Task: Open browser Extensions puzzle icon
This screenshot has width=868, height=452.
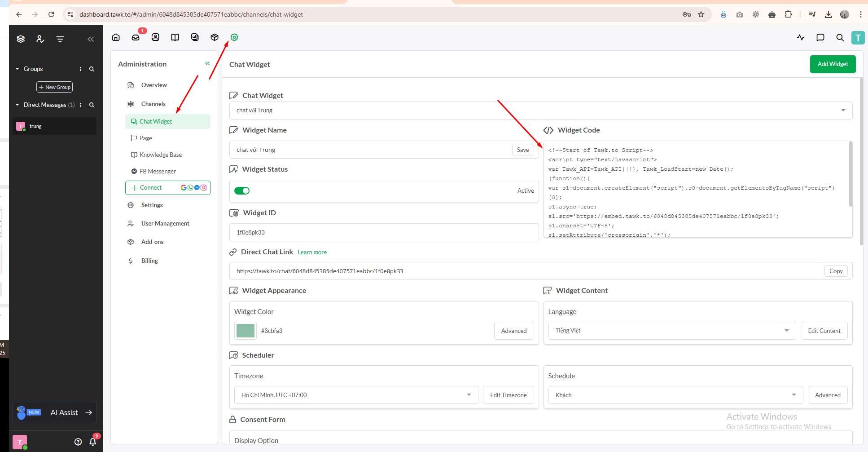Action: point(788,14)
